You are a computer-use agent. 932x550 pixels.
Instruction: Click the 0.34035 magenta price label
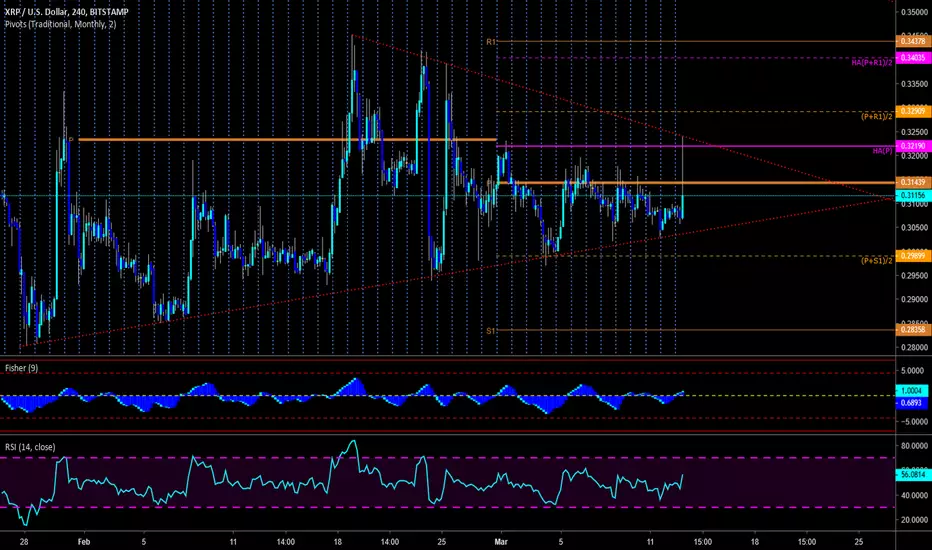[912, 58]
